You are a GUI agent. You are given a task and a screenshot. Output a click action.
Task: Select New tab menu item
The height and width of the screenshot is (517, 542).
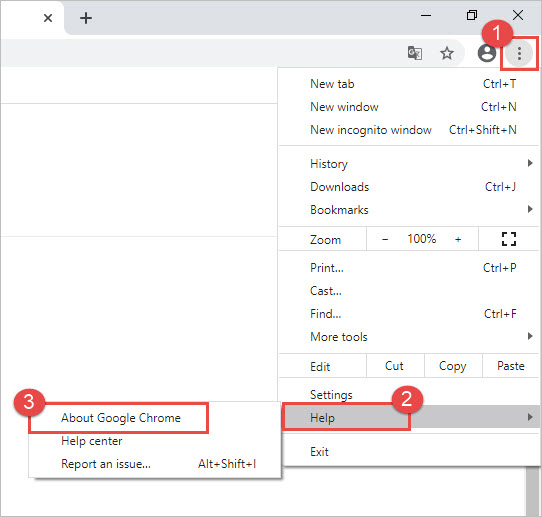point(409,84)
